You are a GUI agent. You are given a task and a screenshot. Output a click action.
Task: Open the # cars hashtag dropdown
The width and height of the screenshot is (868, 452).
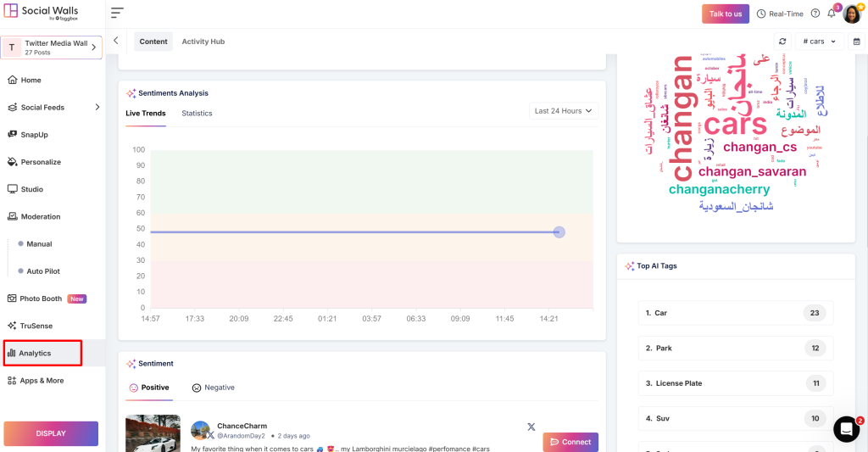pos(820,42)
